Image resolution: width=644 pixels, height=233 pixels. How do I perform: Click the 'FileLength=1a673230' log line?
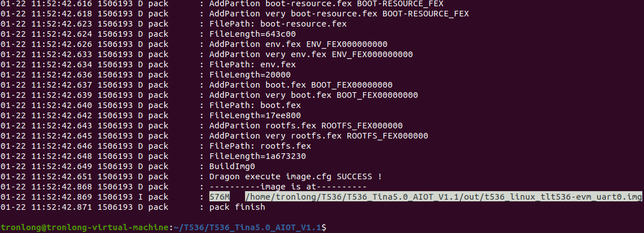coord(257,156)
